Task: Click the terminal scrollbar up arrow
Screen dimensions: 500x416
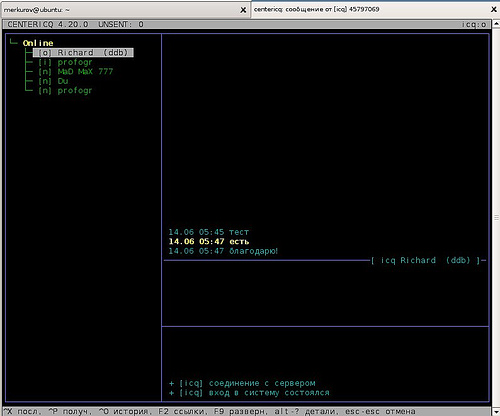Action: (x=496, y=24)
